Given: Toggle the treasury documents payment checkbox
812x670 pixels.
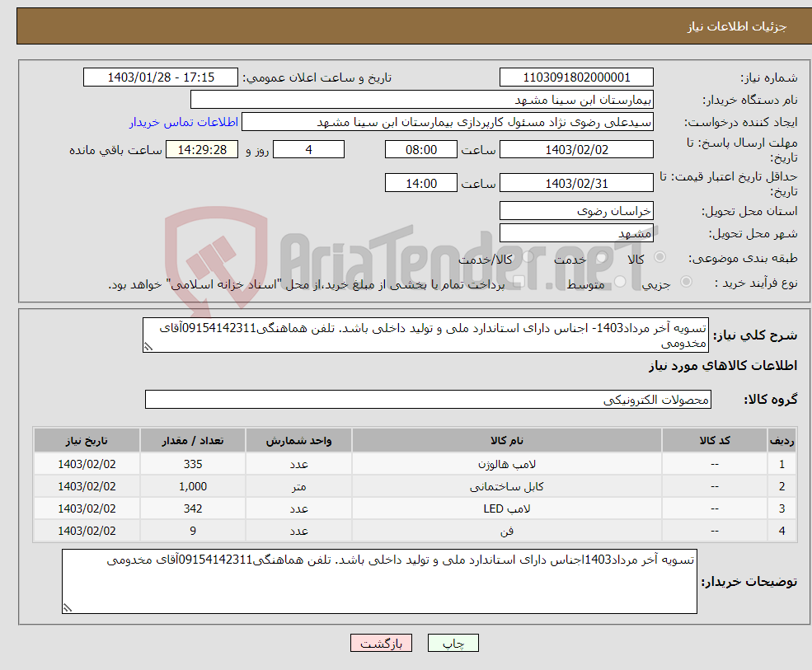Looking at the screenshot, I should pyautogui.click(x=519, y=282).
